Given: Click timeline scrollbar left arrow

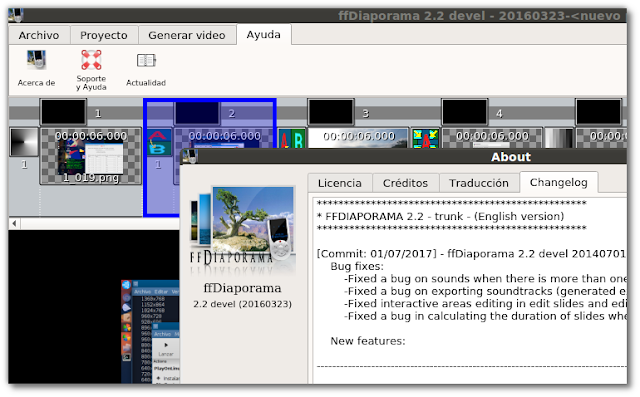Looking at the screenshot, I should (14, 223).
